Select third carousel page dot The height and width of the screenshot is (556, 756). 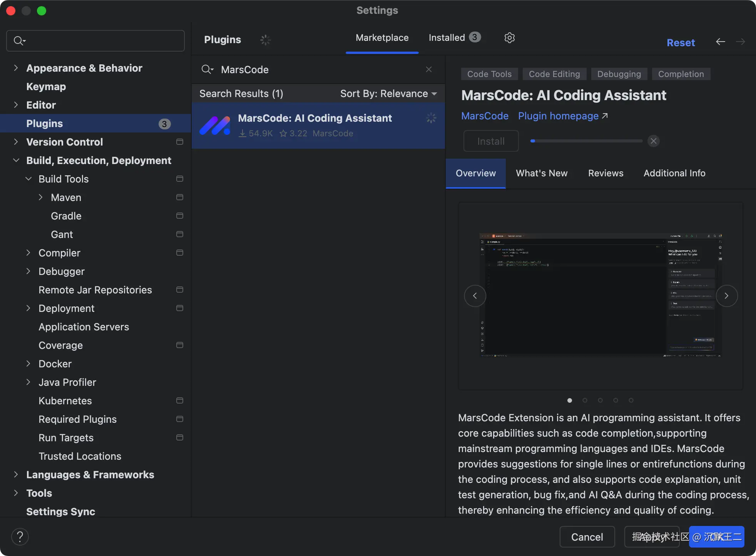click(600, 400)
